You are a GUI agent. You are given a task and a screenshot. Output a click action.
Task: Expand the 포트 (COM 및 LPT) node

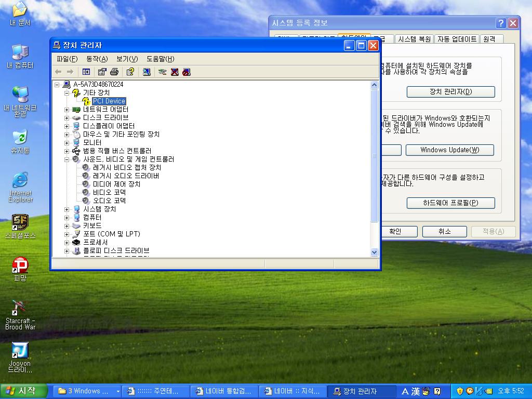point(67,234)
